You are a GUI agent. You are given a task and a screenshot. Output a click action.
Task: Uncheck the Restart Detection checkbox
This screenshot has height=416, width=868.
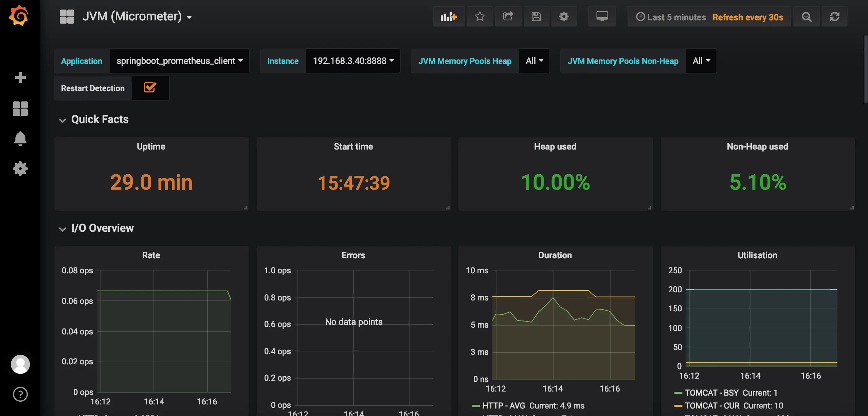point(150,88)
